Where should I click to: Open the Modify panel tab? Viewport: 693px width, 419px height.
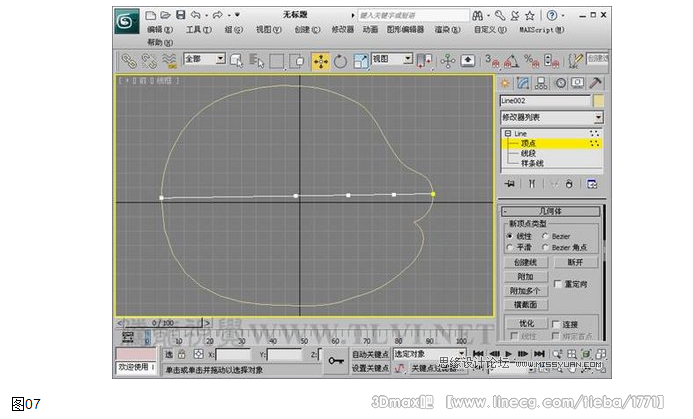523,83
